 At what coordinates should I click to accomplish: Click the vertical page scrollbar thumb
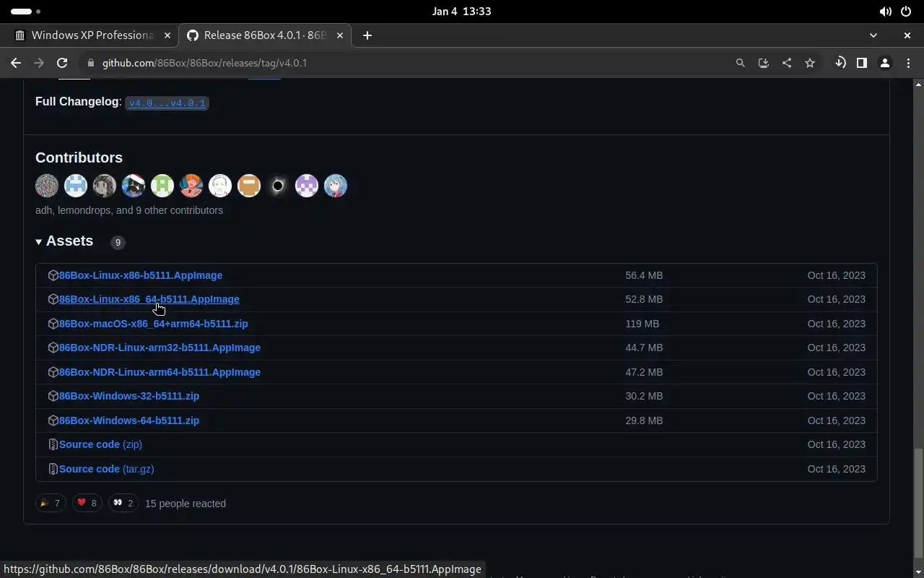pyautogui.click(x=918, y=503)
